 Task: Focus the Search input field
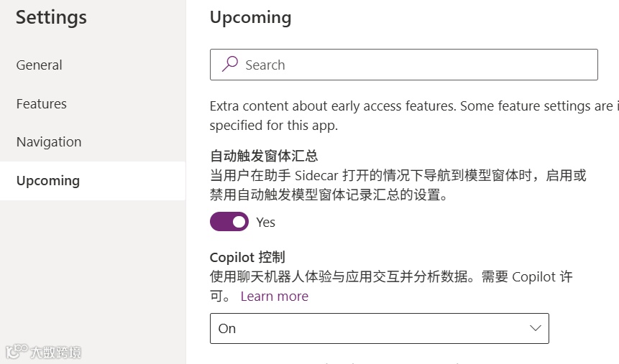[x=417, y=65]
